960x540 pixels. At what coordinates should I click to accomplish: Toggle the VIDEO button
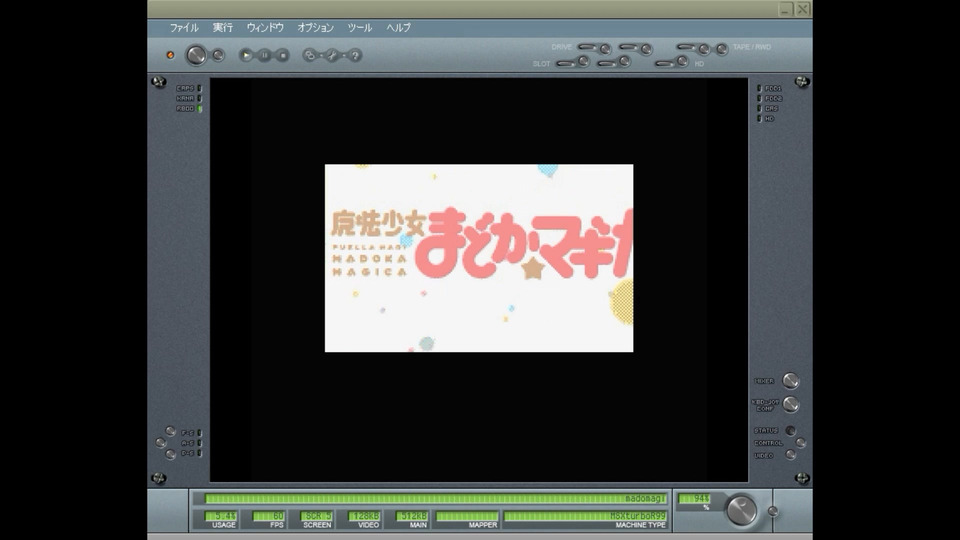pos(790,455)
